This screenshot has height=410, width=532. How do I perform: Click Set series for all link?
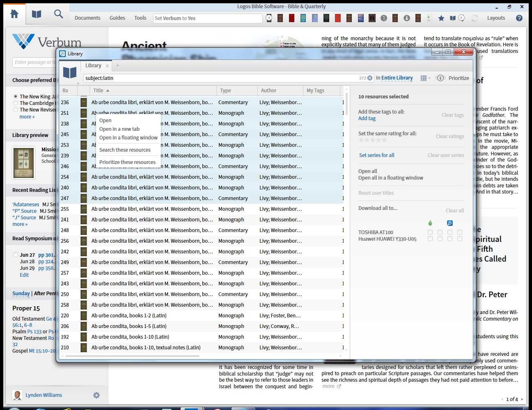[377, 155]
